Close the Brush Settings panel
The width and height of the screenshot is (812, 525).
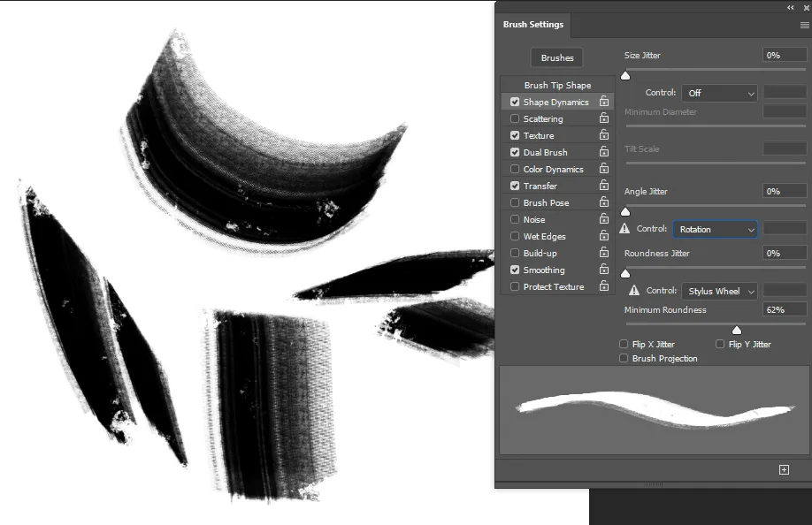[x=807, y=8]
